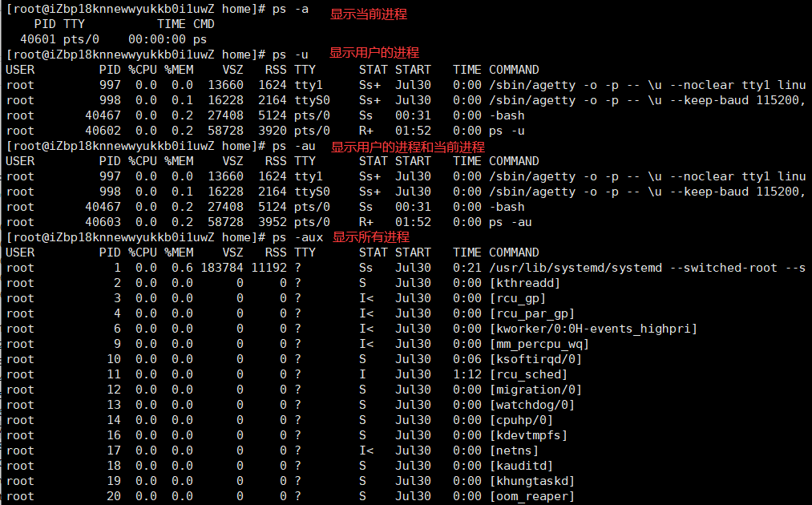Select the /usr/lib/systemd/systemd command path
812x505 pixels.
575,268
